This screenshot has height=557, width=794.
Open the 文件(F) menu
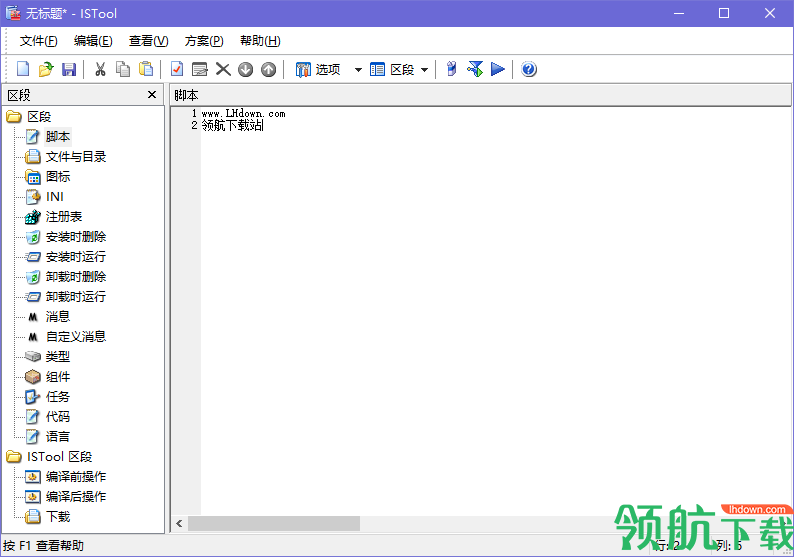pyautogui.click(x=38, y=41)
